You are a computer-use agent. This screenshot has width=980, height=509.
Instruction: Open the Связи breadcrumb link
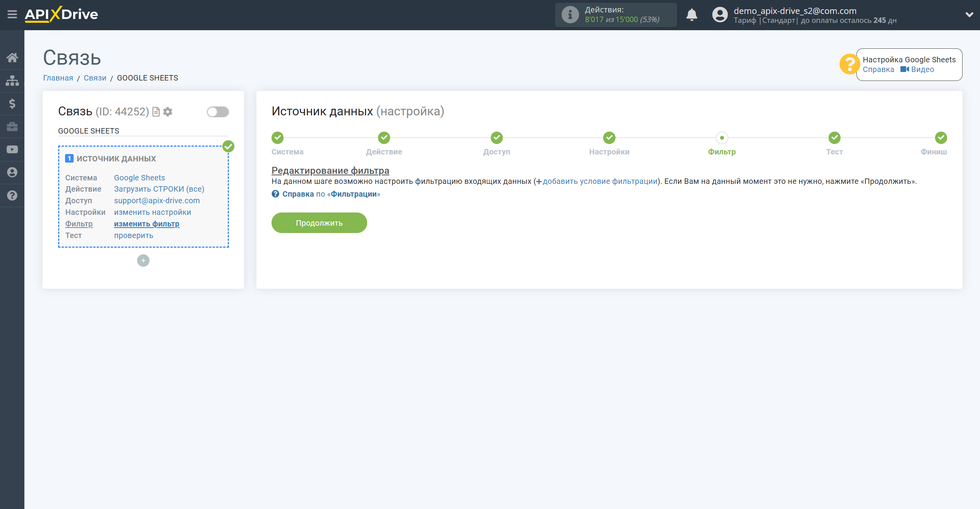point(95,78)
